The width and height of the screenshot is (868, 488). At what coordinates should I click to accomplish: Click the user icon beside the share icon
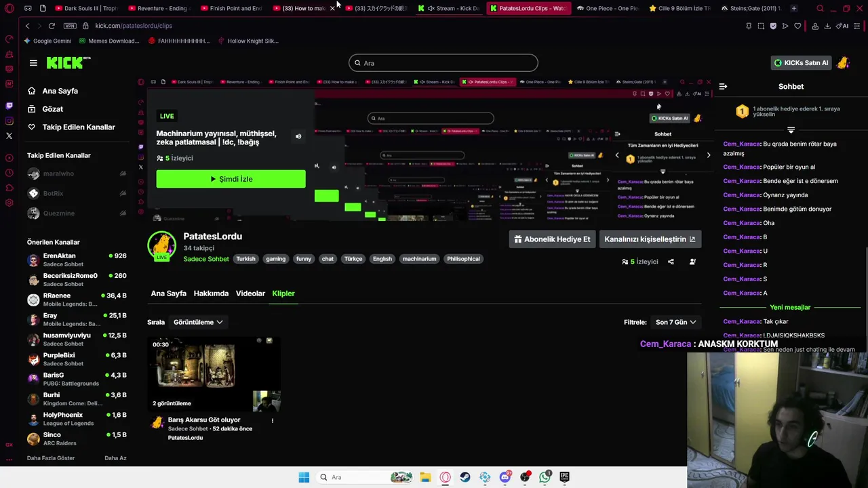point(692,262)
